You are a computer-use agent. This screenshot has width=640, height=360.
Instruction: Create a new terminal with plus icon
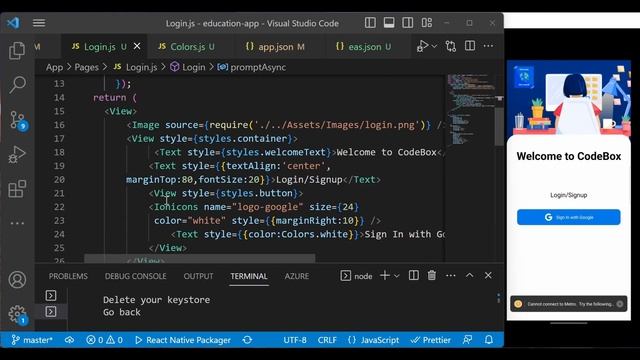coord(384,276)
